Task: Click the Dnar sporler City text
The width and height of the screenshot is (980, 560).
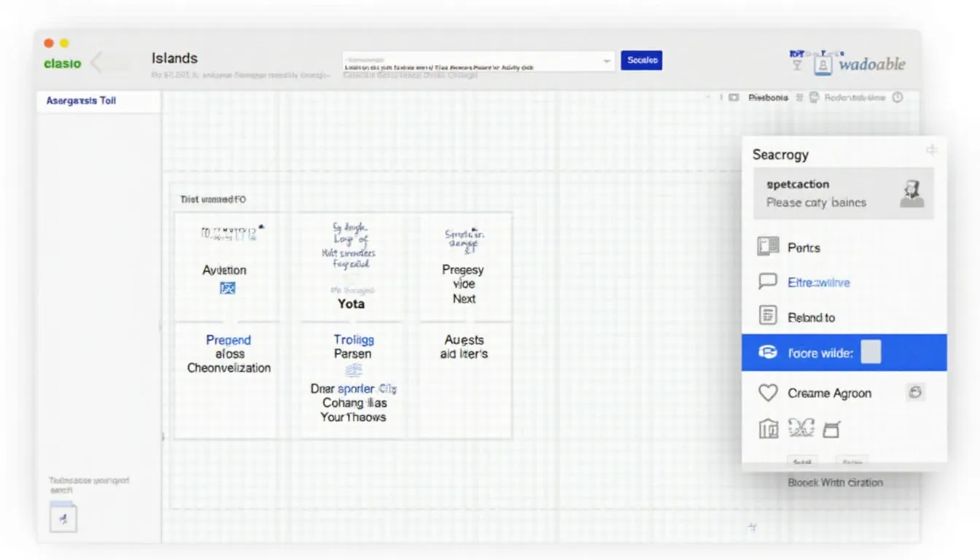Action: (x=354, y=389)
